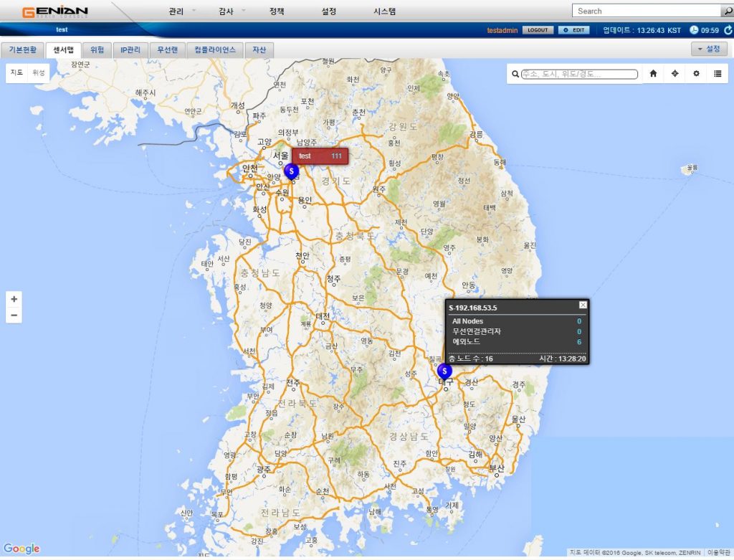This screenshot has height=560, width=734.
Task: Open the map gear settings icon
Action: point(696,74)
